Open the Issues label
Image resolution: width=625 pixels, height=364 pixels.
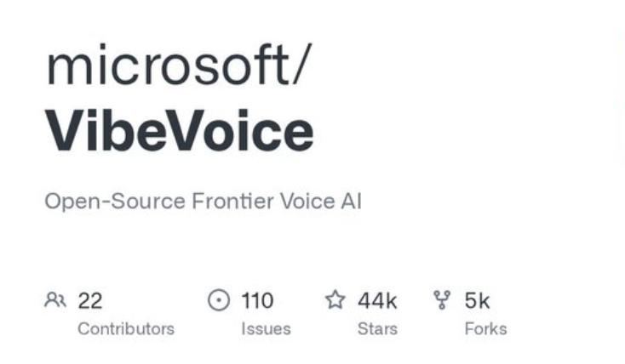pos(266,328)
